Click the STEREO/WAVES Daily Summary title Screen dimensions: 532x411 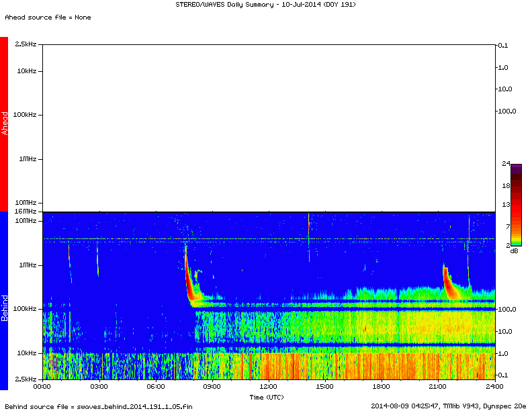[265, 5]
